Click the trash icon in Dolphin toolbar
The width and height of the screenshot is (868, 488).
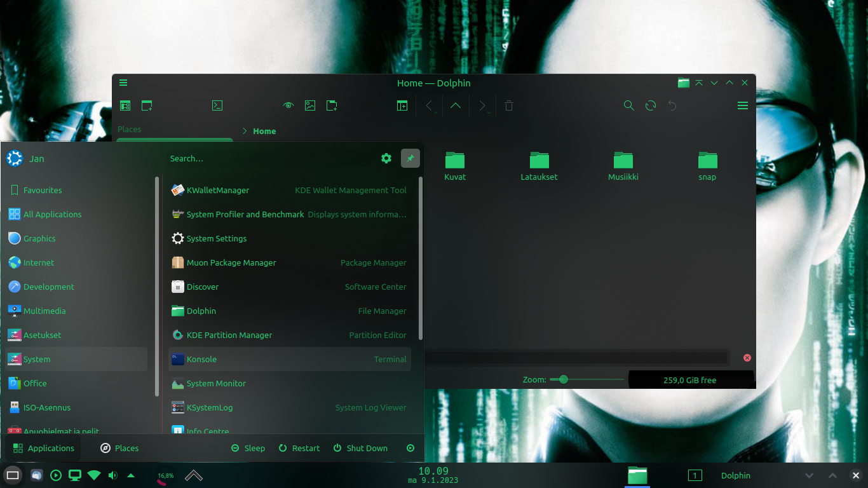(509, 105)
